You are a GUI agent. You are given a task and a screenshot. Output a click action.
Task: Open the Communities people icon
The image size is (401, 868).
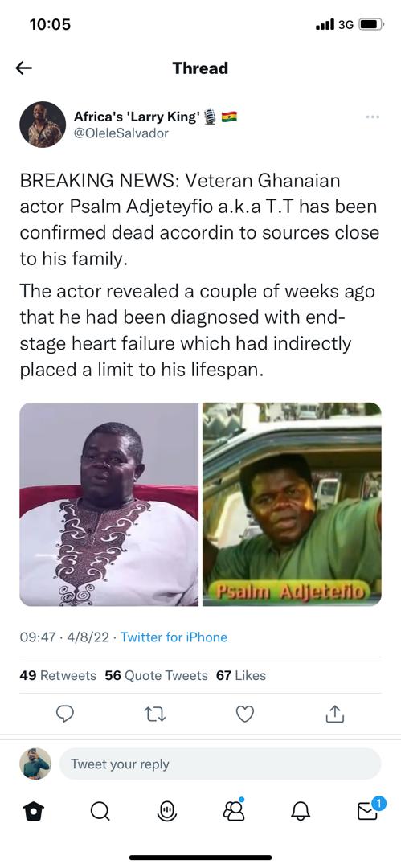(x=234, y=810)
